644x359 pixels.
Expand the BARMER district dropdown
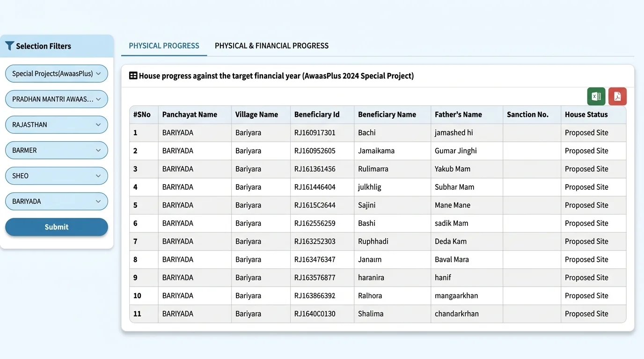coord(57,151)
